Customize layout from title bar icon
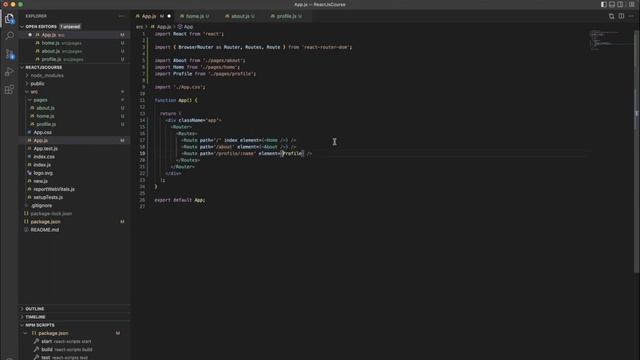The height and width of the screenshot is (360, 640). (x=631, y=4)
